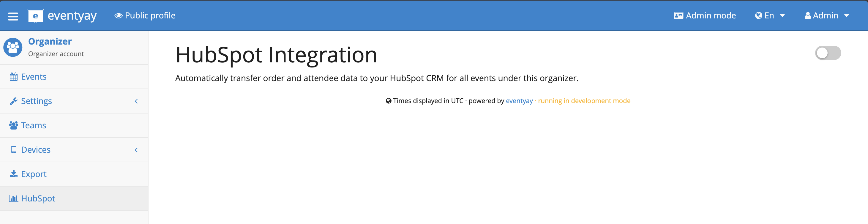
Task: Click the Public profile eye icon
Action: [118, 16]
